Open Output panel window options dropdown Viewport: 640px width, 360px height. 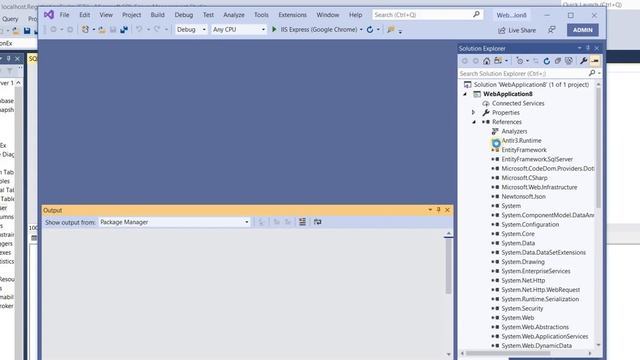(430, 210)
